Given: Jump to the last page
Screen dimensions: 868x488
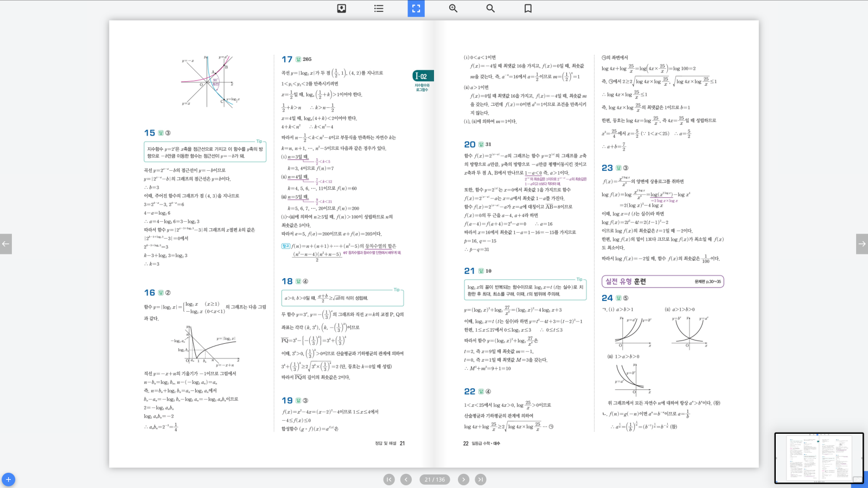Looking at the screenshot, I should tap(481, 479).
